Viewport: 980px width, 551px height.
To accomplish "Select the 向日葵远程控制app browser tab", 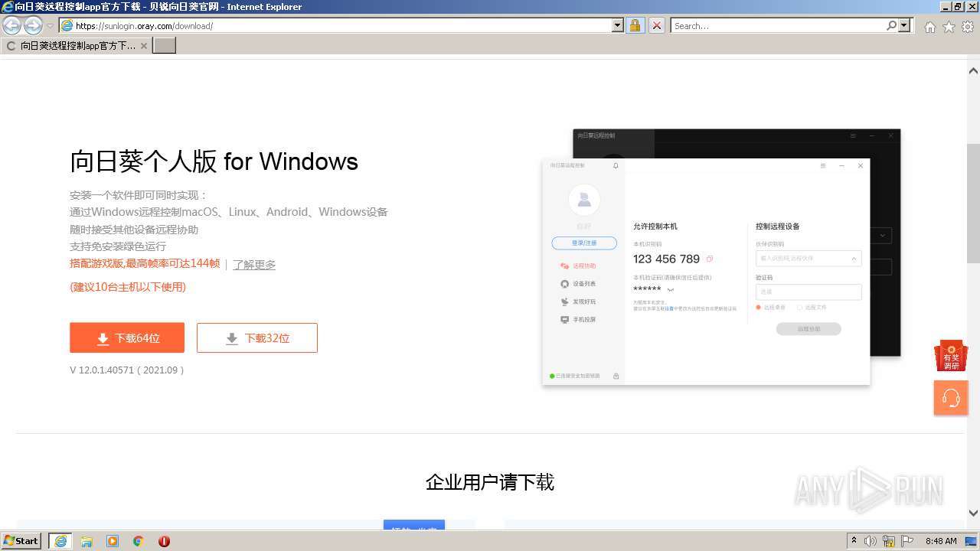I will point(77,46).
